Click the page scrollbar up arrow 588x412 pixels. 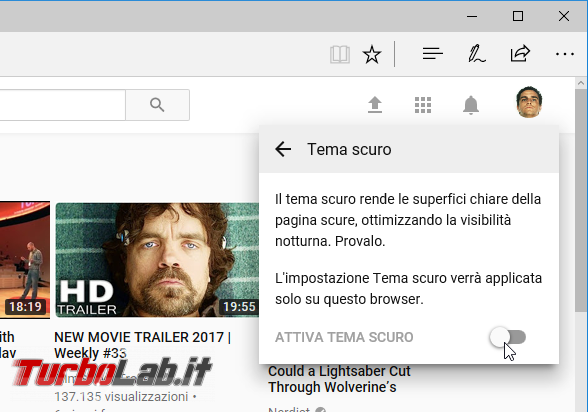pyautogui.click(x=581, y=83)
